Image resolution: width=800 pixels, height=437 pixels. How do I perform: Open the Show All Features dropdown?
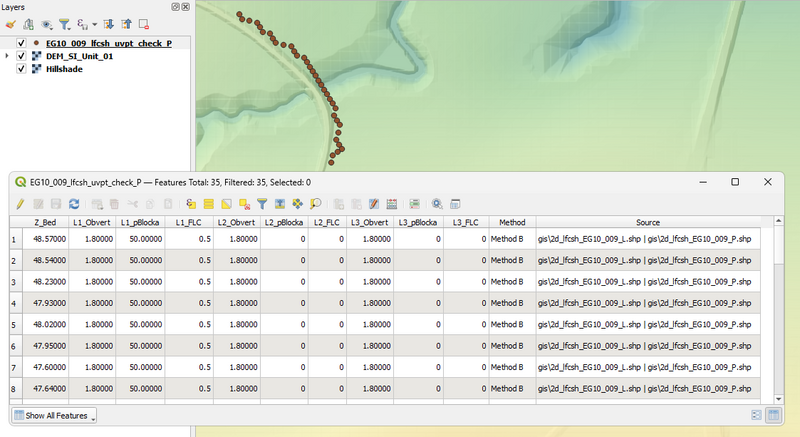tap(56, 415)
